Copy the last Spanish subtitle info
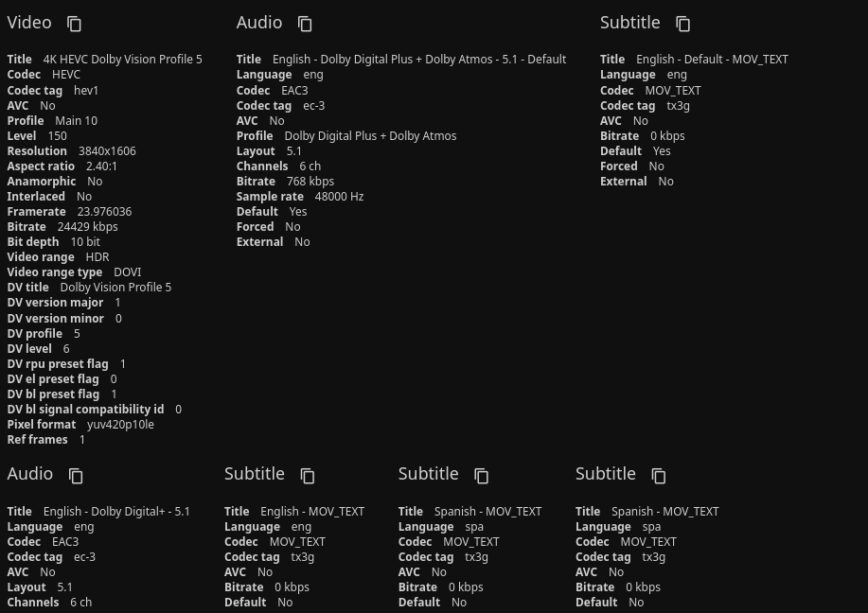Viewport: 868px width, 613px height. 659,475
